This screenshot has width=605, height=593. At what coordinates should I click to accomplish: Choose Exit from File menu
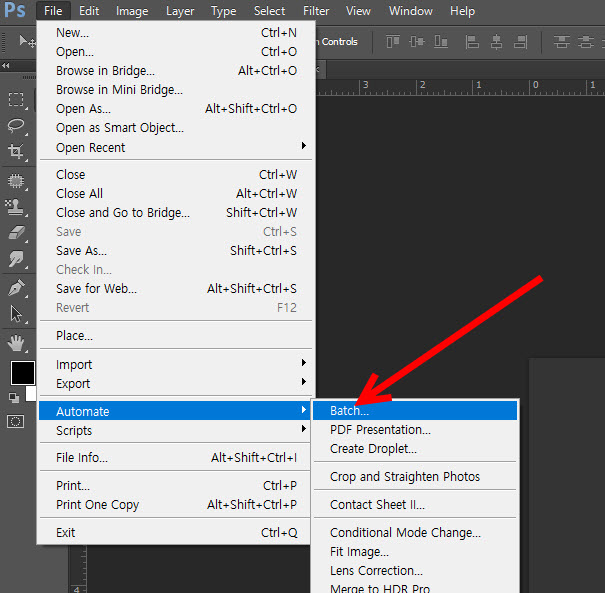[x=175, y=532]
